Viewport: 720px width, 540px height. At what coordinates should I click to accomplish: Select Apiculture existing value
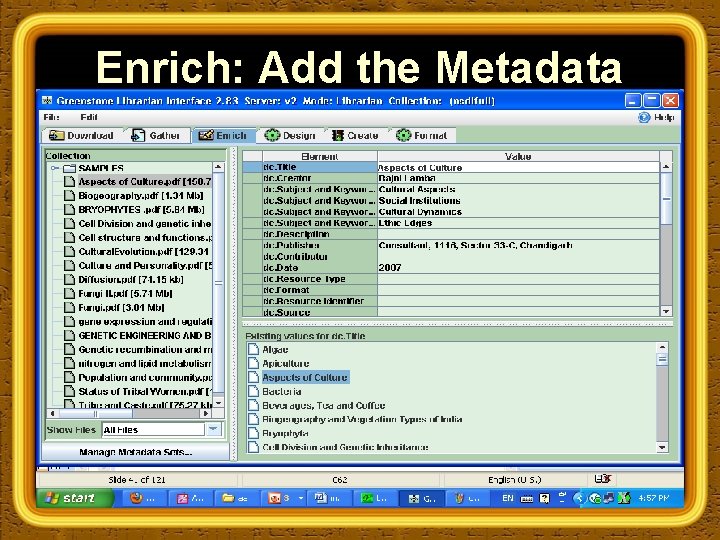285,363
